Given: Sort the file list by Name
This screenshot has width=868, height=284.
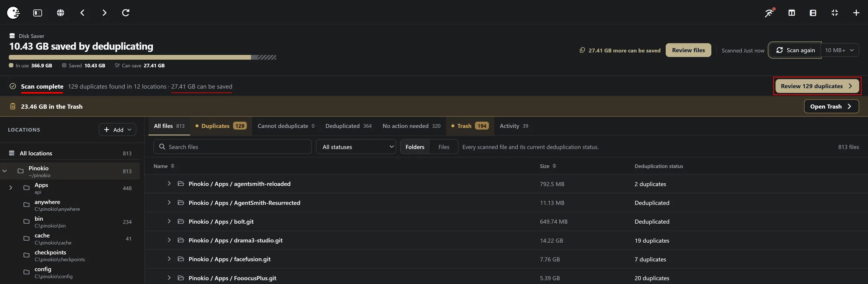Looking at the screenshot, I should pos(164,166).
